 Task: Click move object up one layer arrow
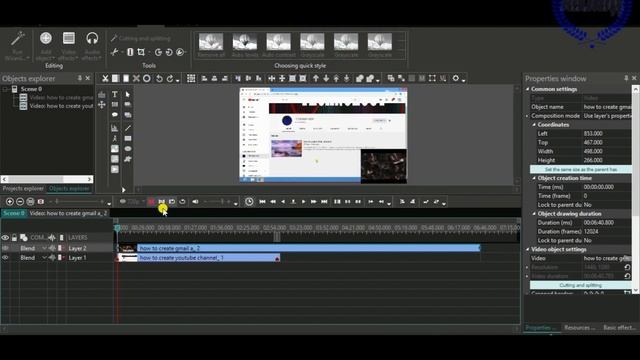(316, 78)
